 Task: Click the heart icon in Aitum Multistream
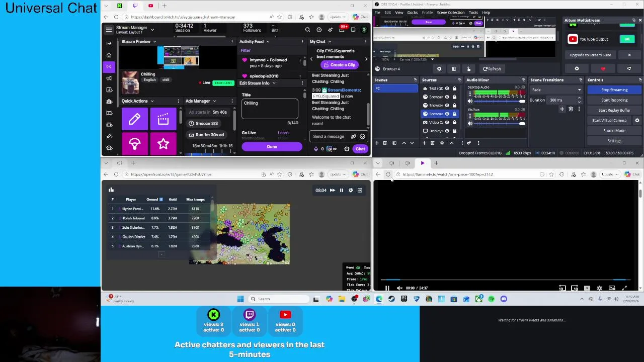click(603, 69)
